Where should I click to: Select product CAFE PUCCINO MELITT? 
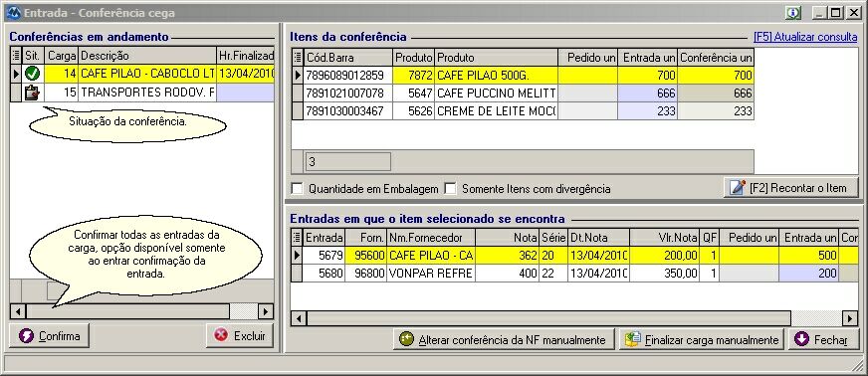click(x=497, y=93)
